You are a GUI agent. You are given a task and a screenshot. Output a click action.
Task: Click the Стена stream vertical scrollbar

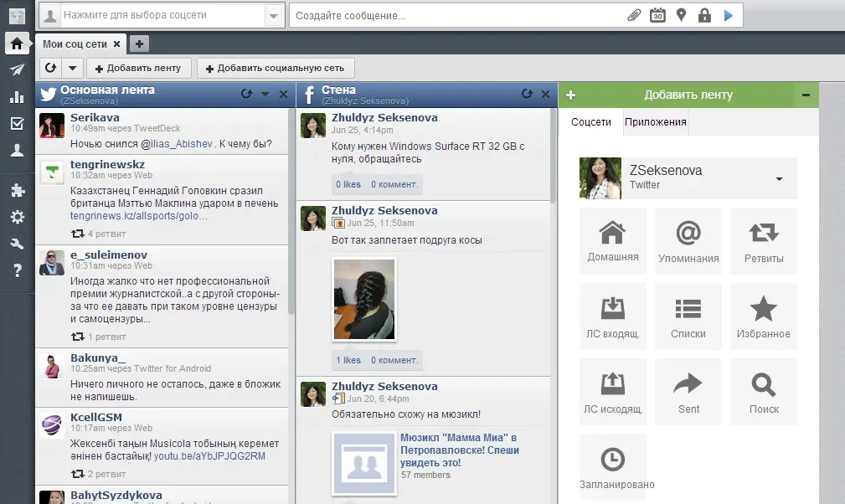553,156
